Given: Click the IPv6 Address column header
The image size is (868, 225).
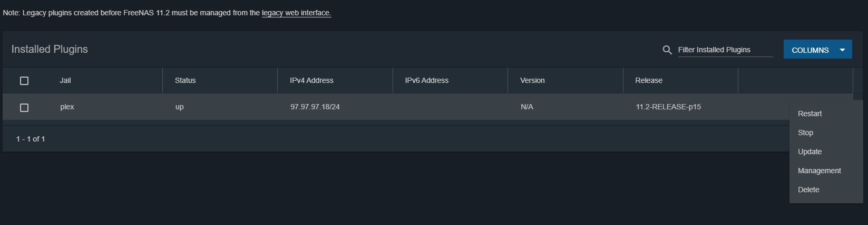Looking at the screenshot, I should click(x=426, y=80).
